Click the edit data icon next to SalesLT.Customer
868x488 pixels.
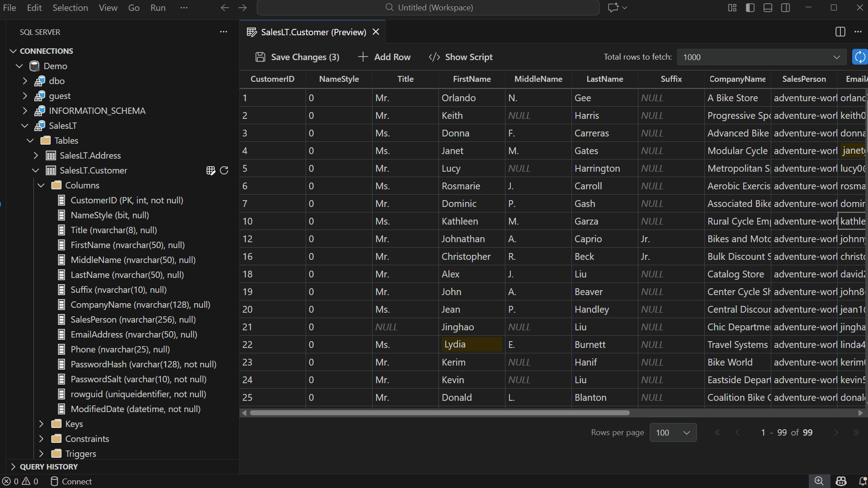[211, 170]
